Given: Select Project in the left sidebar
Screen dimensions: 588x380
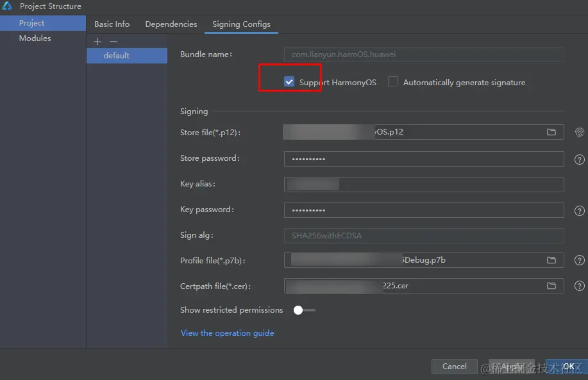Looking at the screenshot, I should click(43, 23).
